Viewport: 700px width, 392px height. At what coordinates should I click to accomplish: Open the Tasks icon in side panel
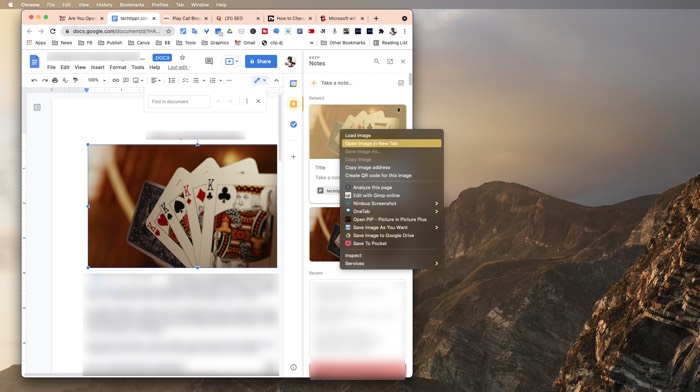point(293,124)
